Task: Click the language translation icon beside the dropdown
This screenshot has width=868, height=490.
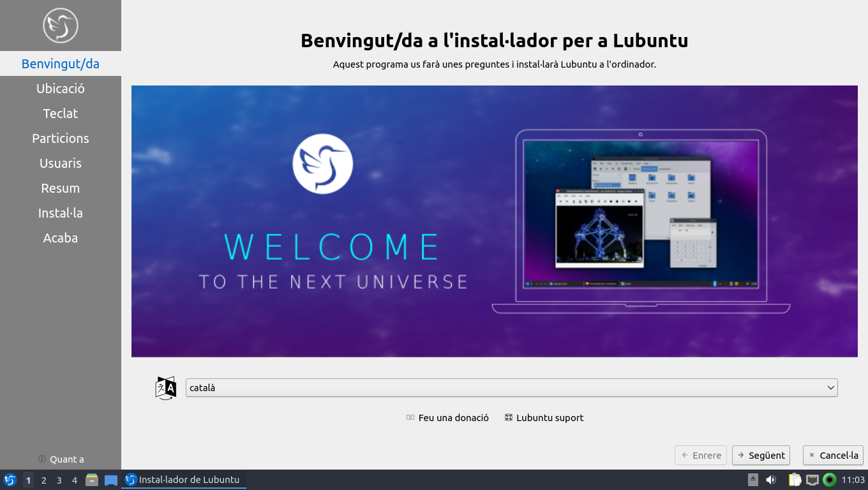Action: click(166, 388)
